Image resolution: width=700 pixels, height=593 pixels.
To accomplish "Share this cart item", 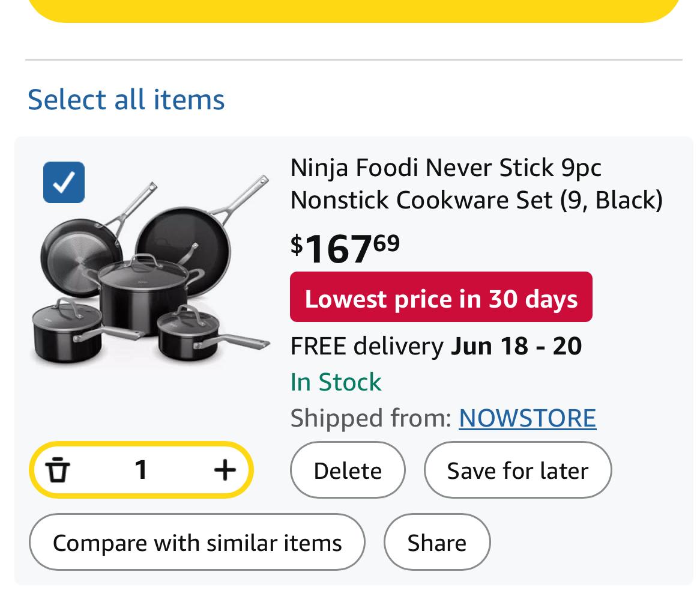I will point(437,542).
